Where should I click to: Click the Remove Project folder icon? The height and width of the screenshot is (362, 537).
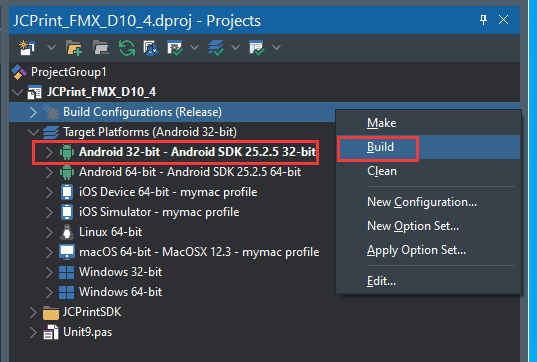(x=100, y=47)
